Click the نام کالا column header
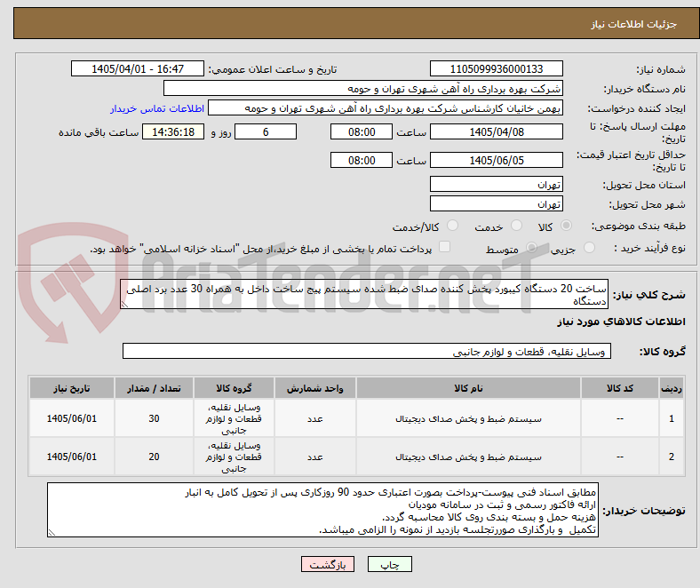This screenshot has width=700, height=588. pos(468,388)
